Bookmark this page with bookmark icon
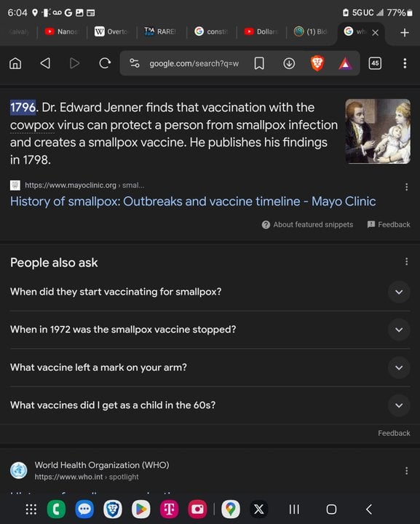This screenshot has height=524, width=420. pyautogui.click(x=259, y=63)
